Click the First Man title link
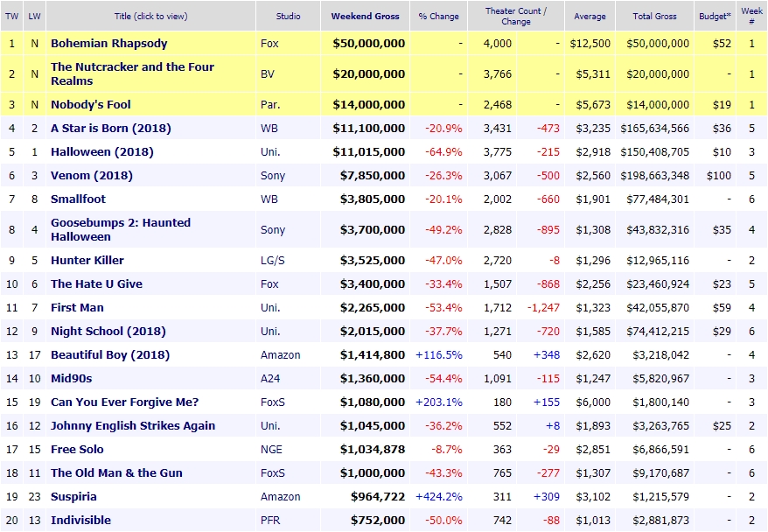768x532 pixels. pyautogui.click(x=77, y=308)
